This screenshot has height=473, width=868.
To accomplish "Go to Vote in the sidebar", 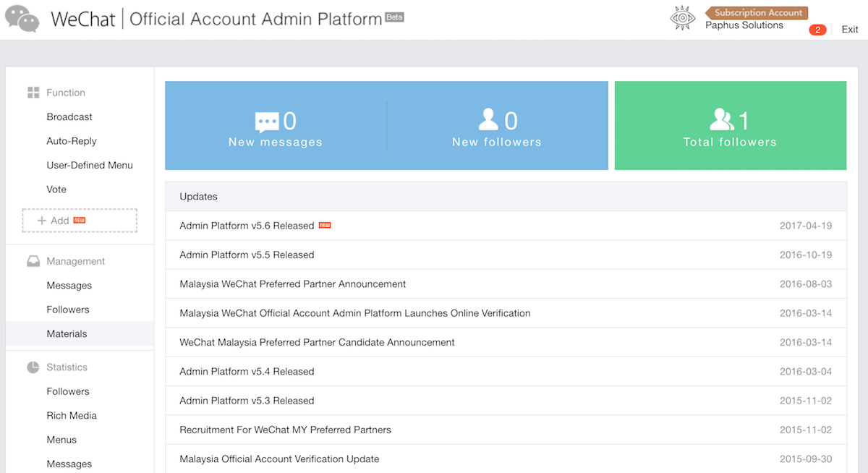I will [56, 189].
